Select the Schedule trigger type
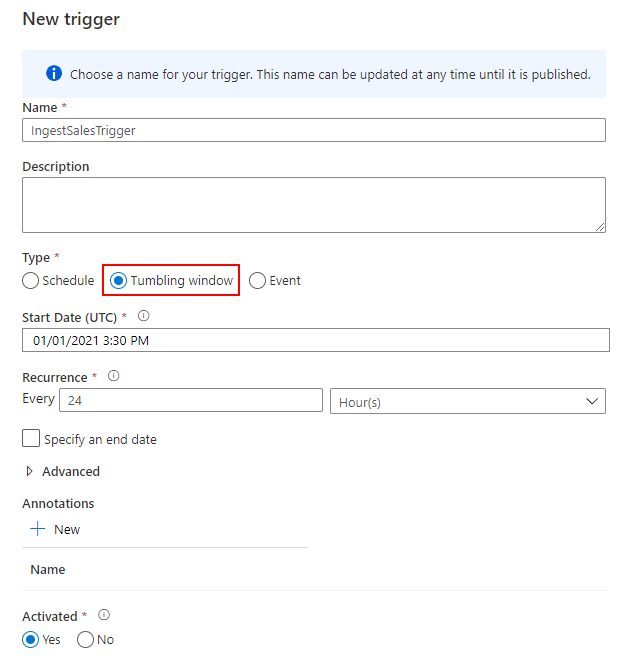Screen dimensions: 625x662 tap(30, 281)
